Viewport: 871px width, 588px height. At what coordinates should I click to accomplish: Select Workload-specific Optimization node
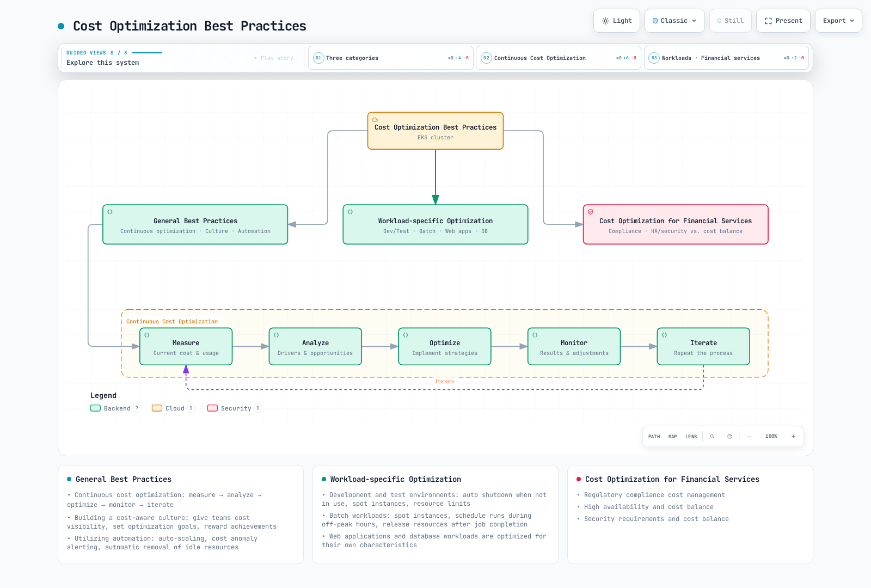pos(436,224)
